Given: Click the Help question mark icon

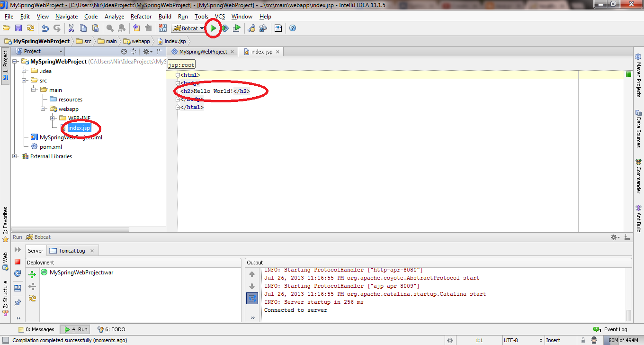Looking at the screenshot, I should click(x=293, y=28).
